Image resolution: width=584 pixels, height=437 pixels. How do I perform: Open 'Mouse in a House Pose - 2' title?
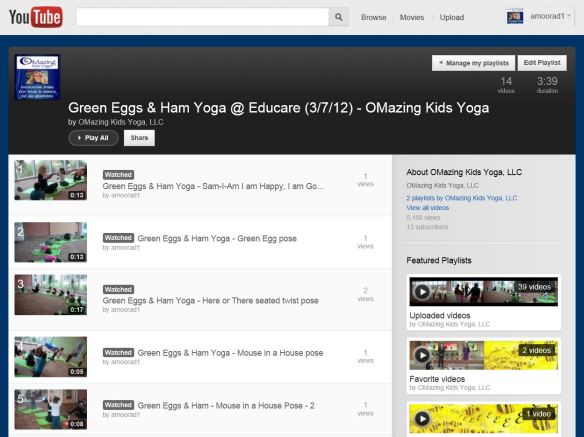pos(226,405)
